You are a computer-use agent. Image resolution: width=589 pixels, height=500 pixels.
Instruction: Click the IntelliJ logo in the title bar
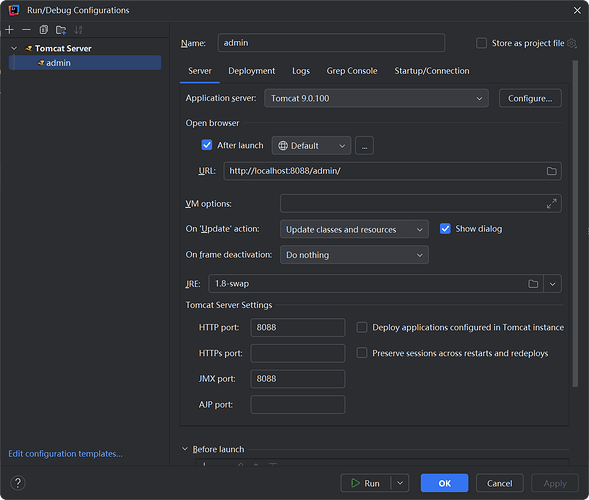[14, 10]
